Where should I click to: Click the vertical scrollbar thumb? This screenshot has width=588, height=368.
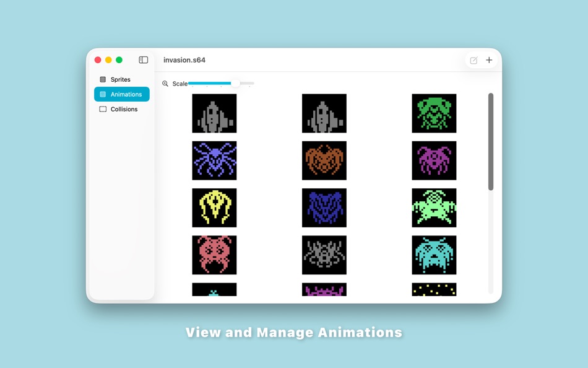[x=490, y=142]
